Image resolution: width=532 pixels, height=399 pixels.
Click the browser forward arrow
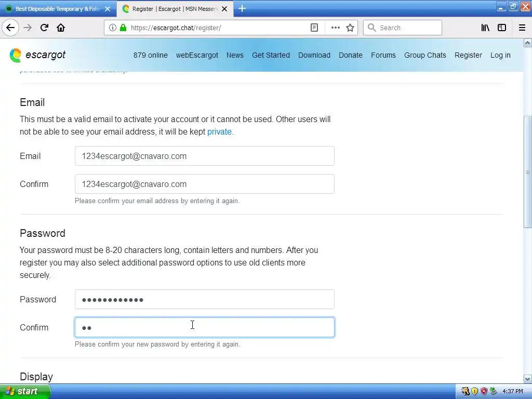coord(28,28)
